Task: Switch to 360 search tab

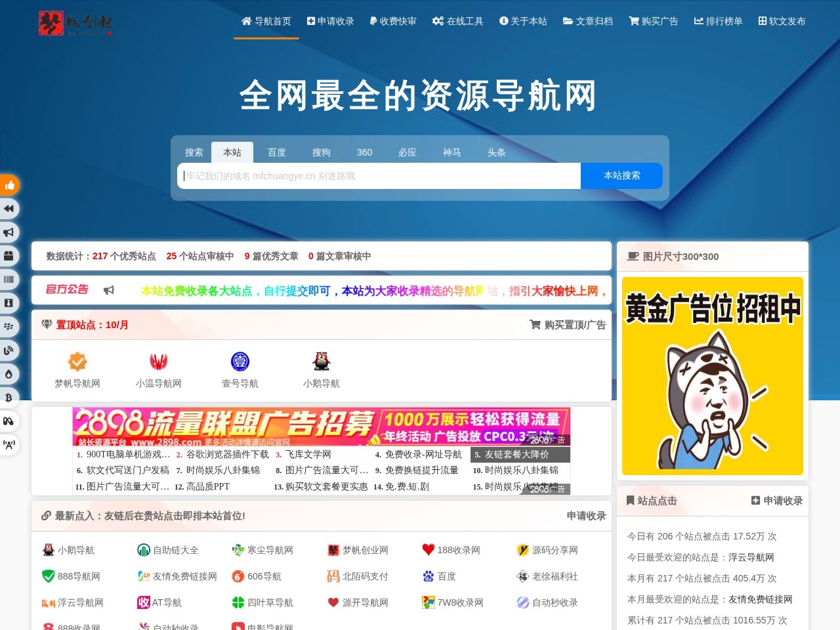Action: (364, 152)
